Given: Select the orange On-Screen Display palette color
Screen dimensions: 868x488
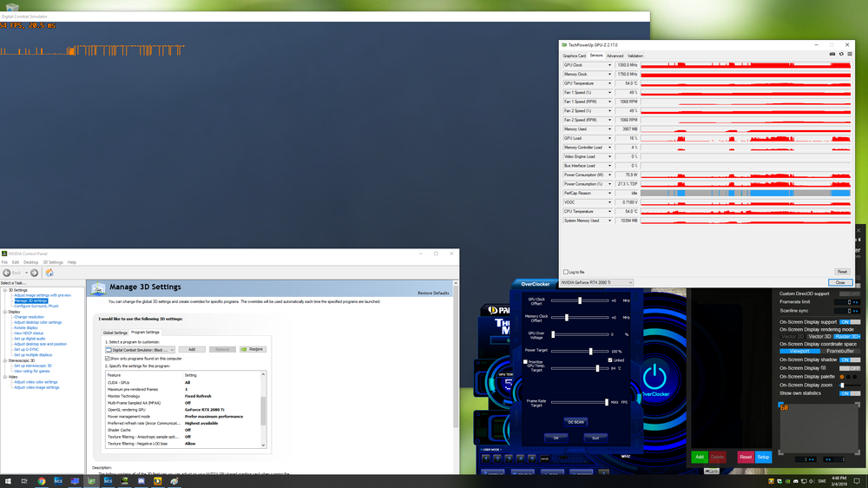Looking at the screenshot, I should point(842,377).
